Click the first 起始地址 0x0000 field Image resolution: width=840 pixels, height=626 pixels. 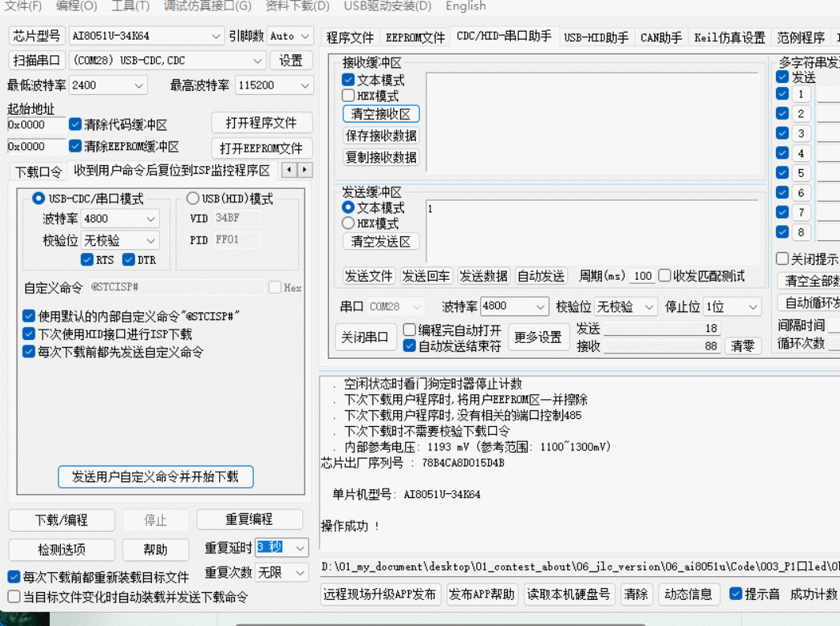[36, 125]
